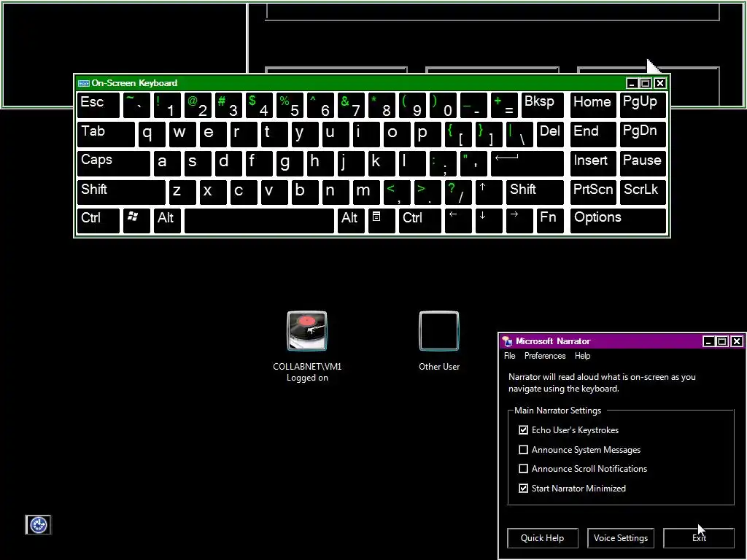Click the plus/equals key
The height and width of the screenshot is (560, 747).
(504, 105)
